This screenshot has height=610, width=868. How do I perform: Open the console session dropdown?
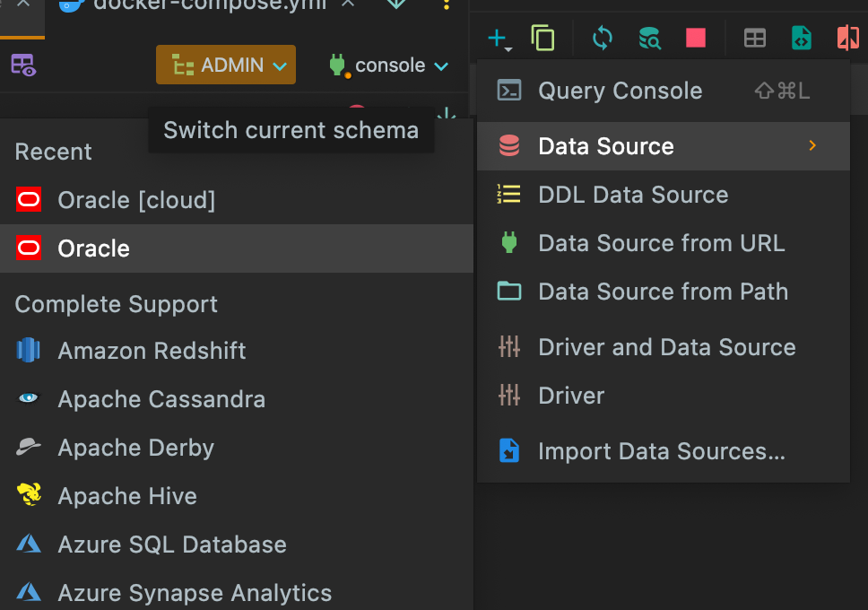(x=388, y=65)
